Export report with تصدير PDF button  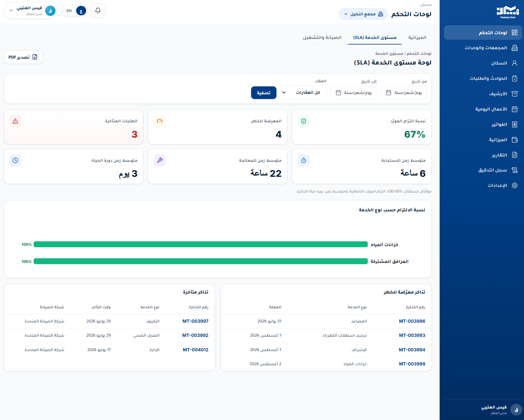(23, 57)
